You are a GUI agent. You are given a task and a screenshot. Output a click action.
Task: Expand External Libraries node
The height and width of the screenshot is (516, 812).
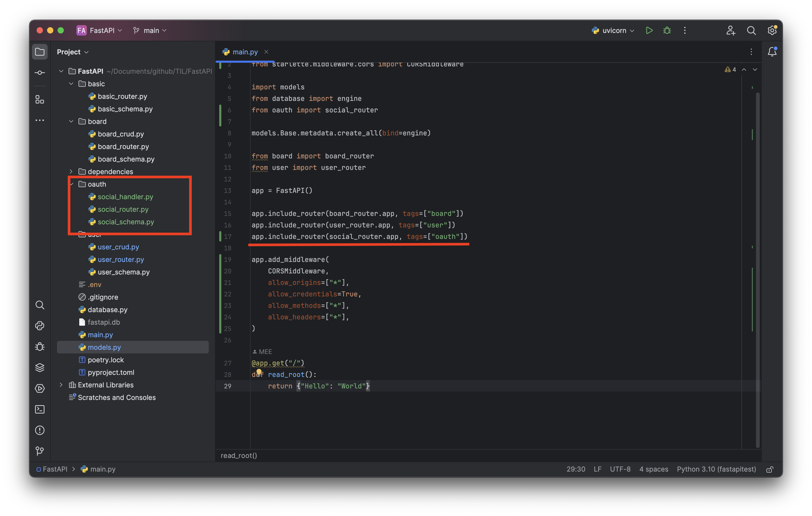coord(61,385)
